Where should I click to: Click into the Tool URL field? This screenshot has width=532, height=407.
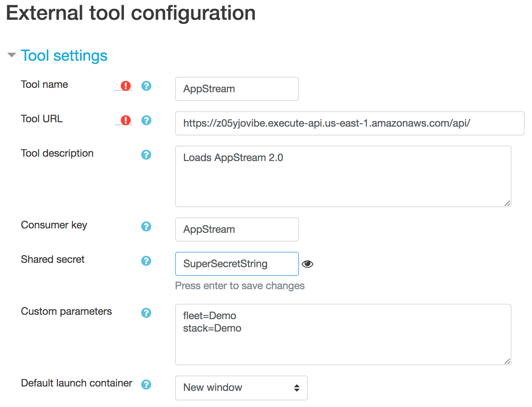point(349,123)
